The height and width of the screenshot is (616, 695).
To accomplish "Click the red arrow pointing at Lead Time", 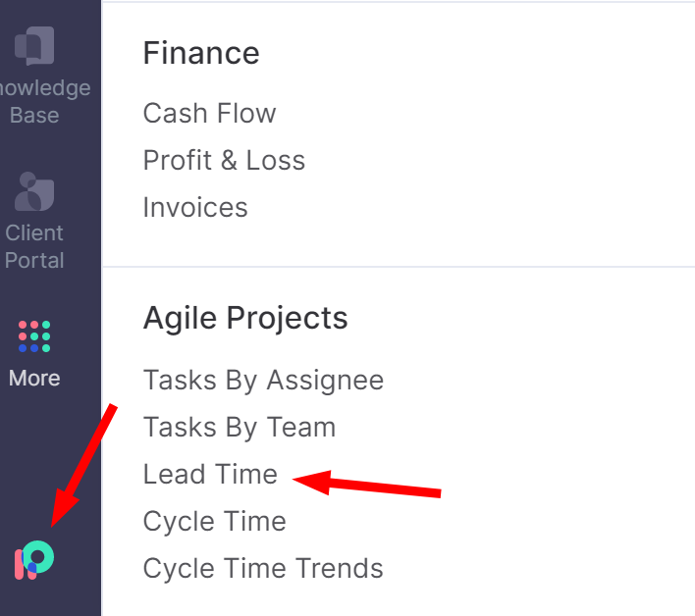I will coord(366,484).
